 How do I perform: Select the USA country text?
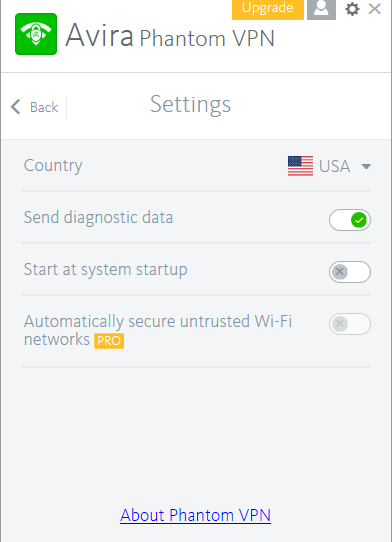click(334, 166)
